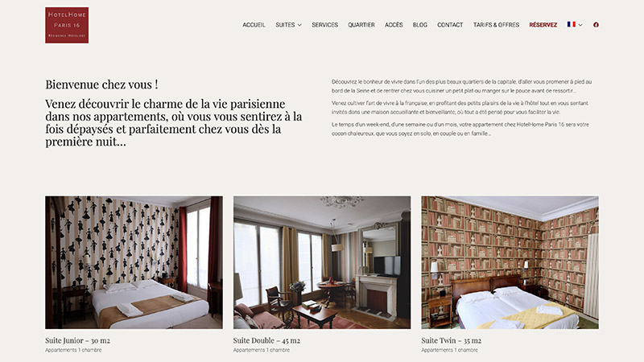Open the Facebook icon link

coord(596,25)
